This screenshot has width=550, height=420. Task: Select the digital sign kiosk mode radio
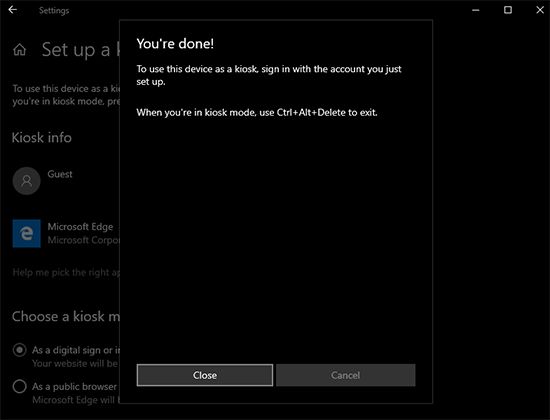pyautogui.click(x=19, y=350)
